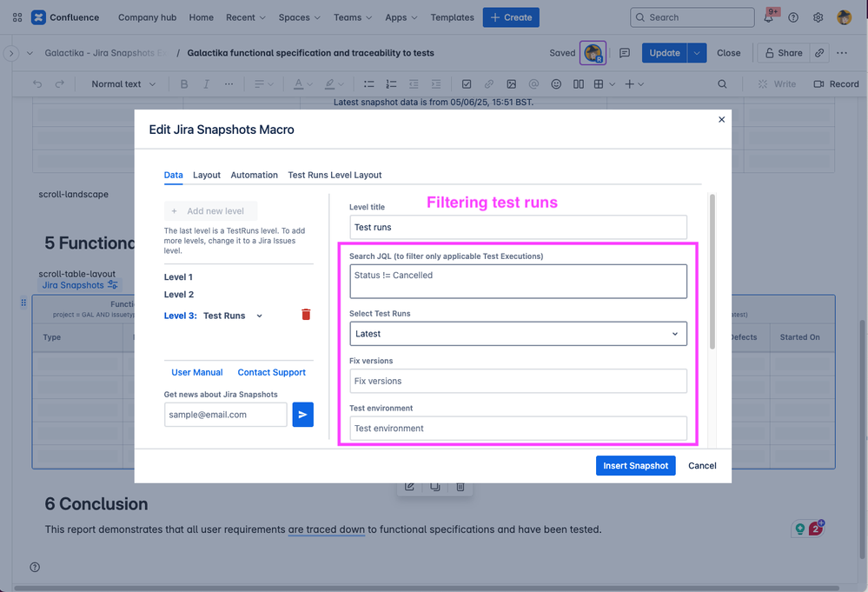Click the Insert Snapshot button
Image resolution: width=868 pixels, height=592 pixels.
click(x=635, y=466)
